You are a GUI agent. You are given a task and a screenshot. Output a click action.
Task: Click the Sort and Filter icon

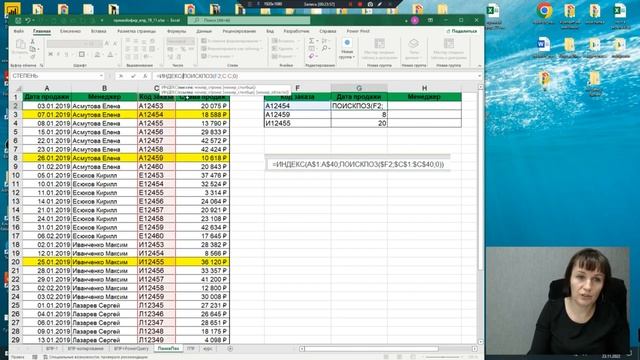(324, 41)
